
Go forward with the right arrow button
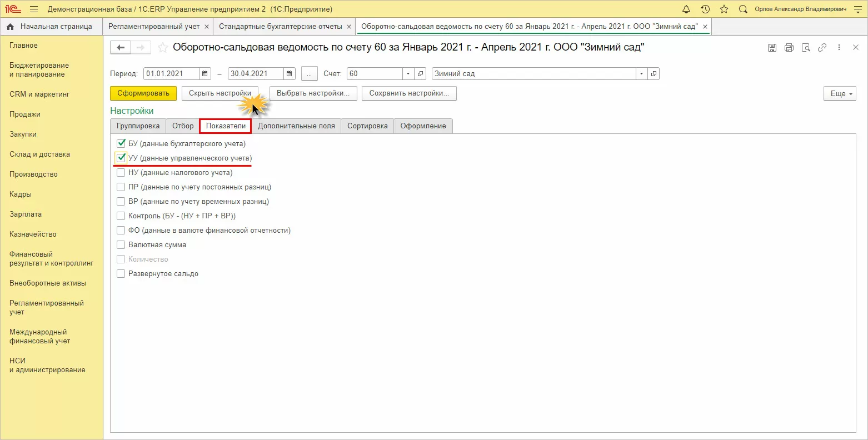tap(141, 48)
